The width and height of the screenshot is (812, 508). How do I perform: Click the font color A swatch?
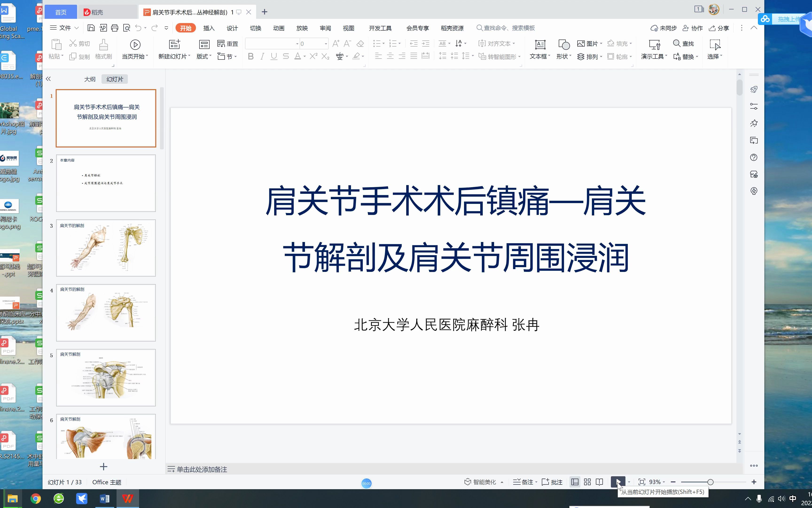point(298,56)
